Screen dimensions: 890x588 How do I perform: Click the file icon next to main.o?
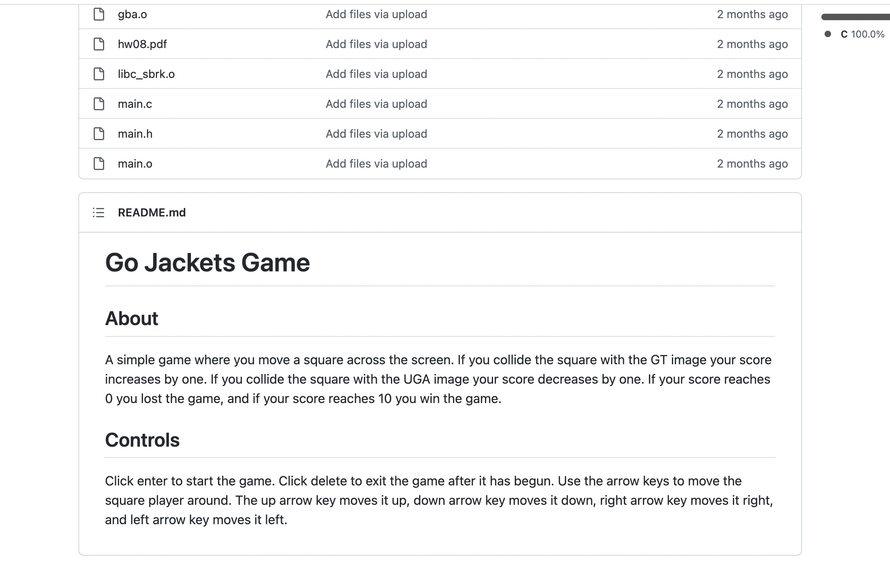(x=99, y=164)
